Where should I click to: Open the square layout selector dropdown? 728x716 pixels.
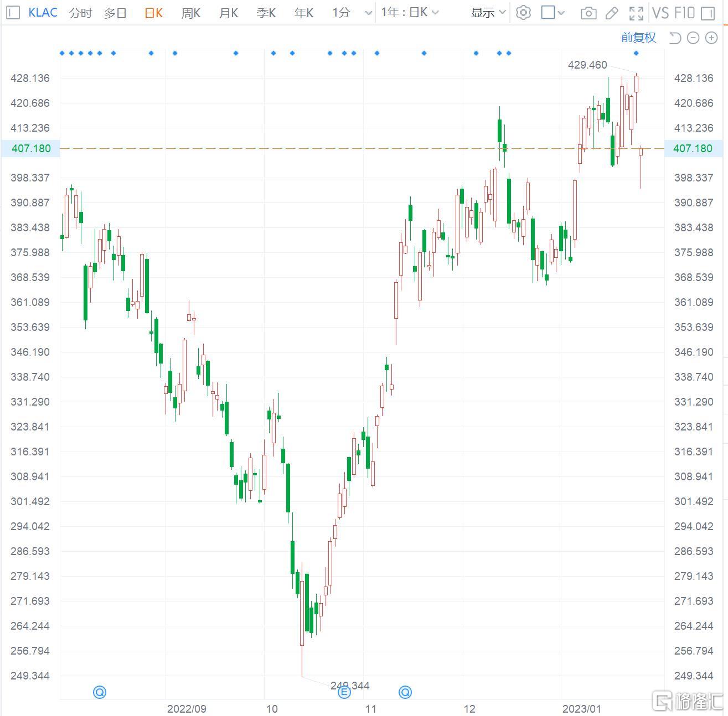click(x=553, y=13)
